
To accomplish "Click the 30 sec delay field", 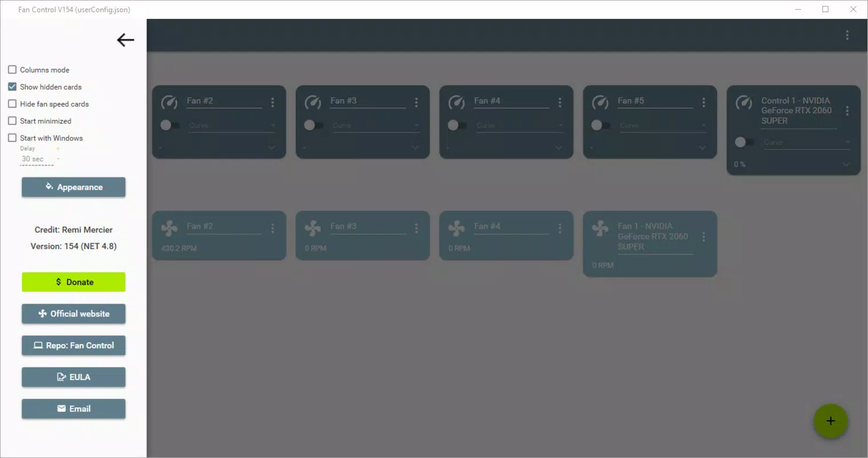I will click(37, 159).
